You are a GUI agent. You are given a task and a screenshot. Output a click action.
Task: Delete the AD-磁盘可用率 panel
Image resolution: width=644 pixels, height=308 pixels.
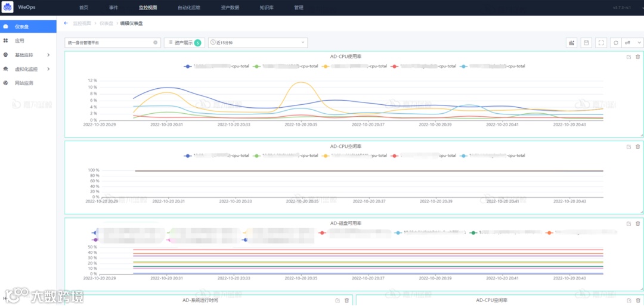[x=637, y=223]
